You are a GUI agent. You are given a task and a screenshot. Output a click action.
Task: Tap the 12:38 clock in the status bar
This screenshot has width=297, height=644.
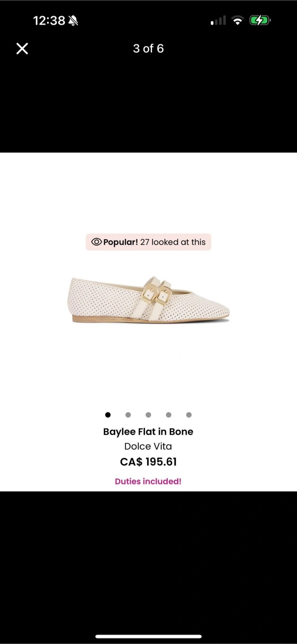pyautogui.click(x=49, y=21)
